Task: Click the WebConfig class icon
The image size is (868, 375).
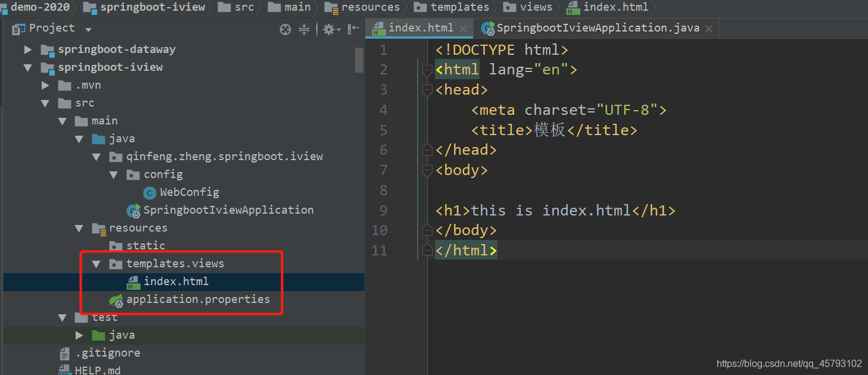Action: 150,192
